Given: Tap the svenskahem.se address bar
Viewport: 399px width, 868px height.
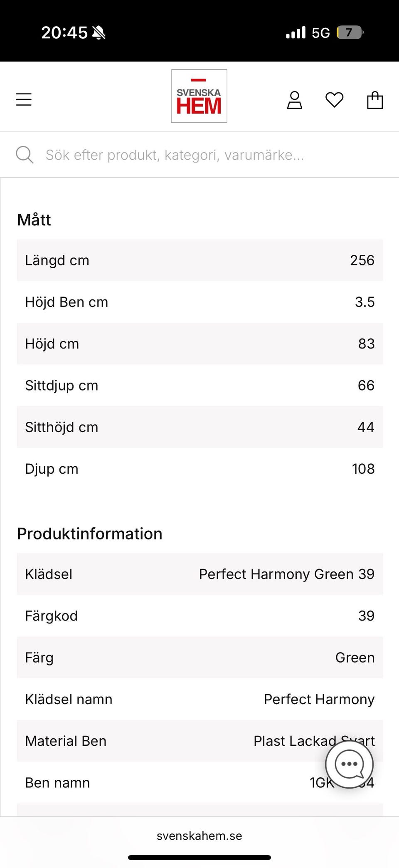Looking at the screenshot, I should point(199,836).
